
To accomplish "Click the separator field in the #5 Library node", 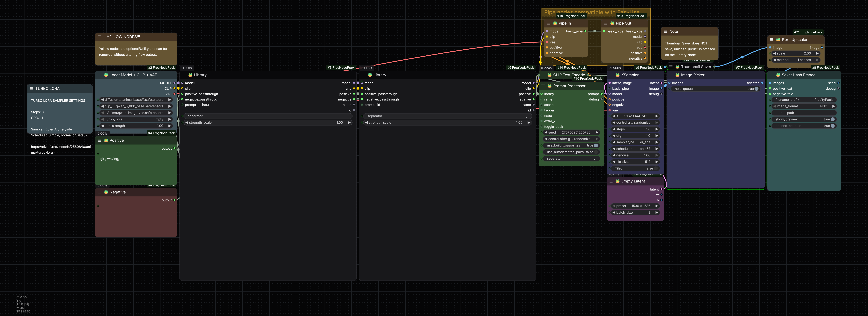I will coord(447,116).
